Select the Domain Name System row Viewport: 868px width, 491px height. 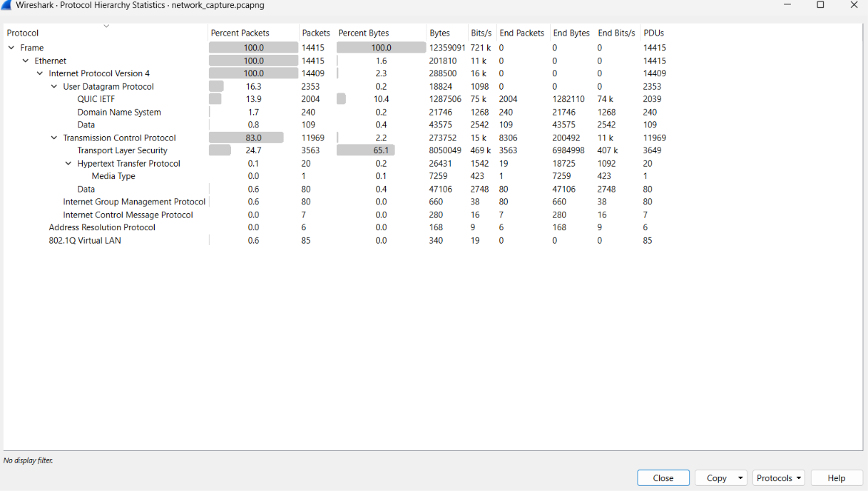433,112
